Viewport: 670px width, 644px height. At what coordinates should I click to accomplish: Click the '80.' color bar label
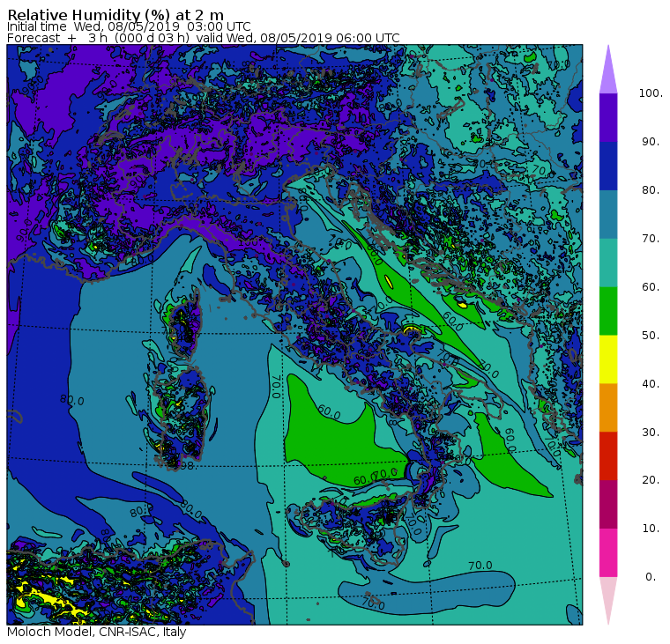pos(651,190)
